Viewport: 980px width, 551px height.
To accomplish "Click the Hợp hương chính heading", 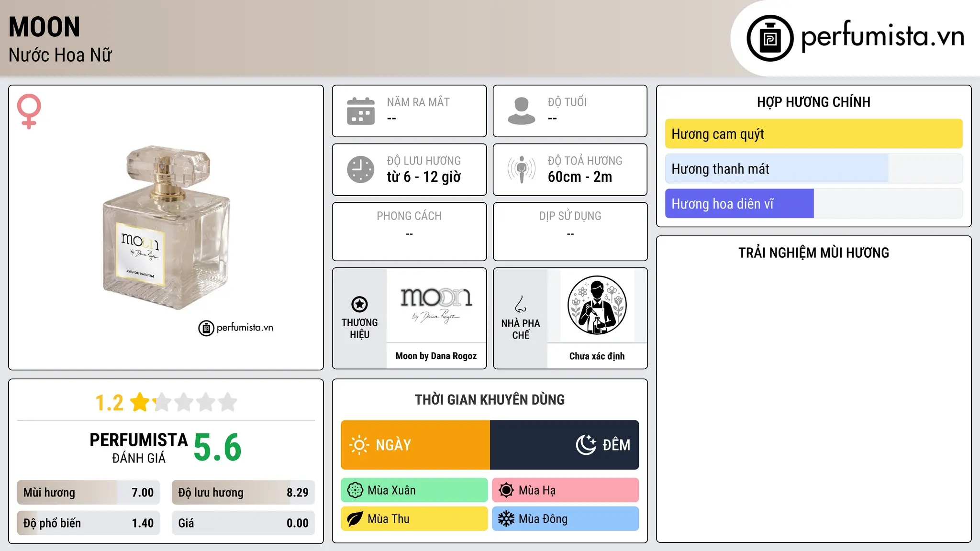I will 814,102.
